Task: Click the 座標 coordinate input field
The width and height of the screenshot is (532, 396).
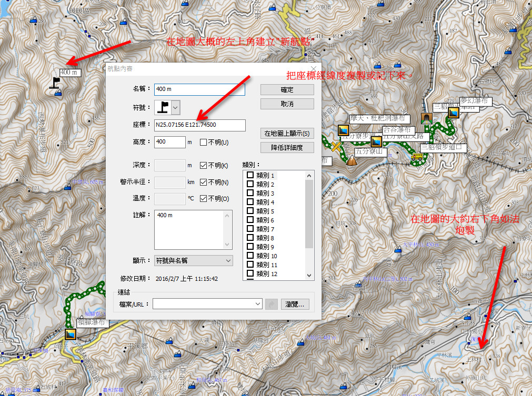Action: click(x=199, y=125)
